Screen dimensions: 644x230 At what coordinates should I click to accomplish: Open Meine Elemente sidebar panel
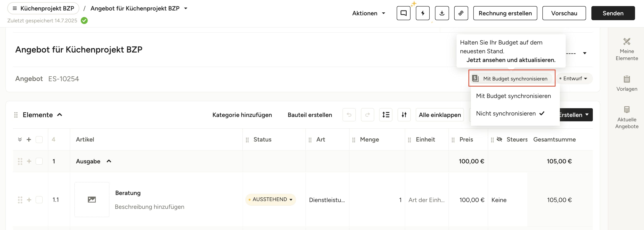coord(627,49)
